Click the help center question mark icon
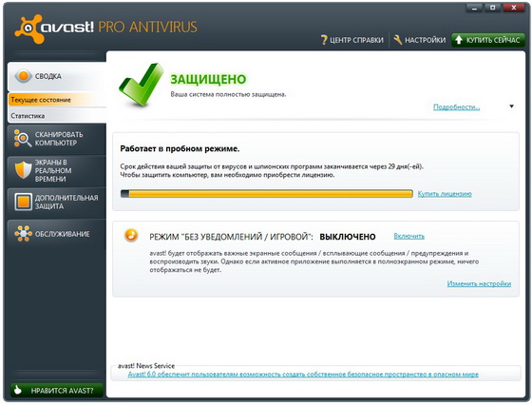The width and height of the screenshot is (532, 405). [324, 40]
